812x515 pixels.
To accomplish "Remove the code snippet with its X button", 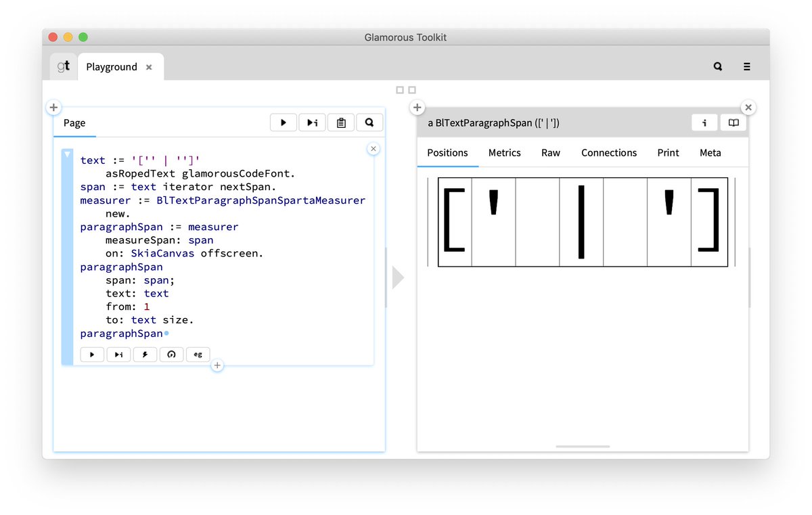I will (374, 149).
